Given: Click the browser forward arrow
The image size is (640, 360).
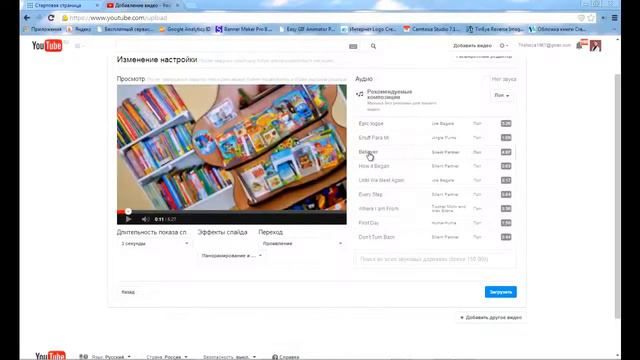Looking at the screenshot, I should pos(39,18).
